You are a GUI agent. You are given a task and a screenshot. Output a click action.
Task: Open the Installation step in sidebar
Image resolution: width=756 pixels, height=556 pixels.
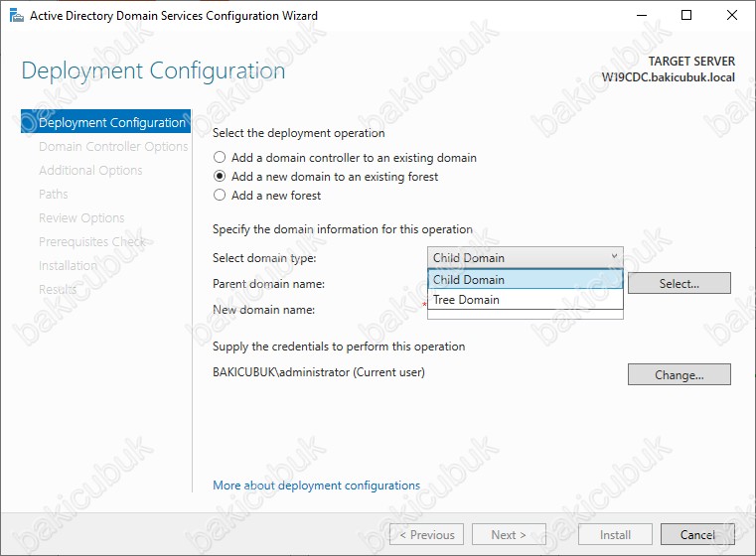pyautogui.click(x=68, y=265)
